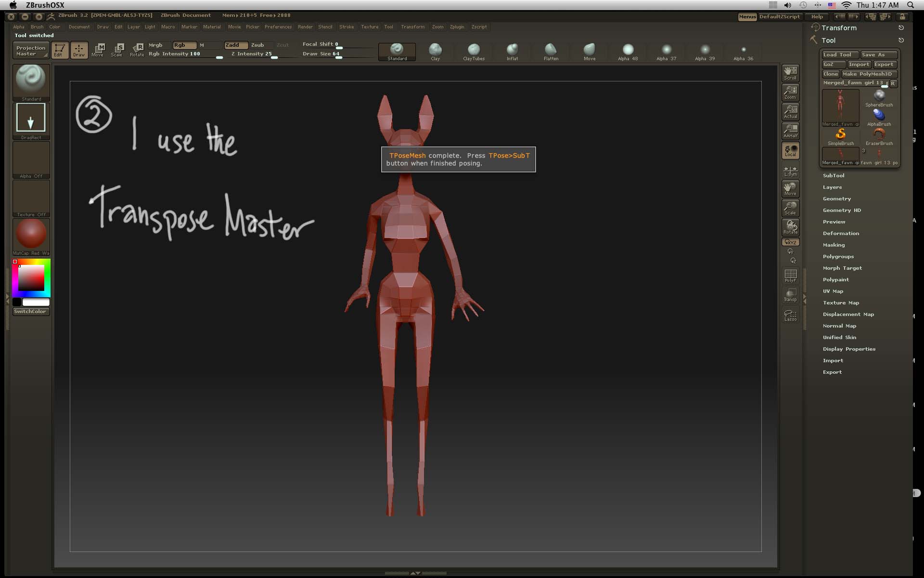This screenshot has width=924, height=578.
Task: Select the SimpleBrush tool thumbnail
Action: (840, 136)
